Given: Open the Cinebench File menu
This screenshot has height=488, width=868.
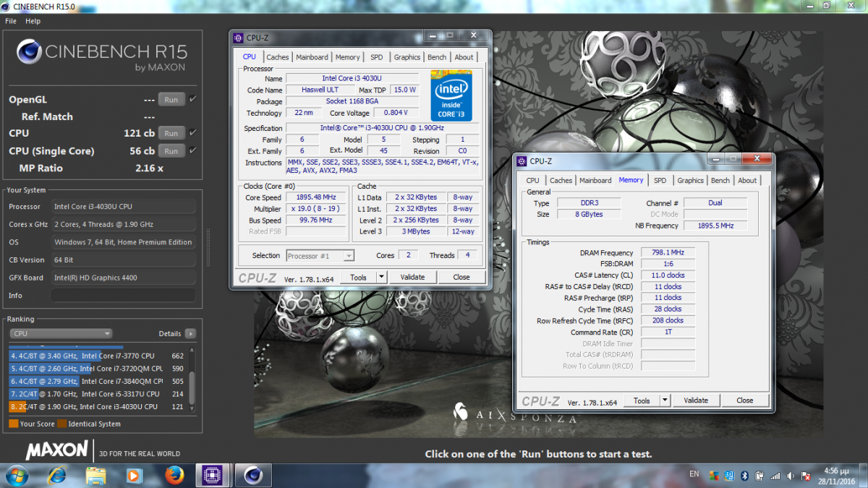Looking at the screenshot, I should tap(11, 22).
